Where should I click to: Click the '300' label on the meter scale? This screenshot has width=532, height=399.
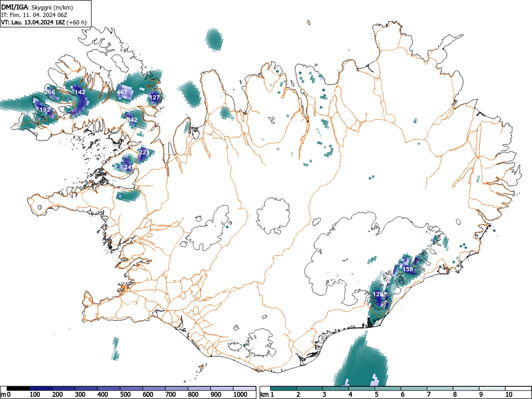click(80, 395)
